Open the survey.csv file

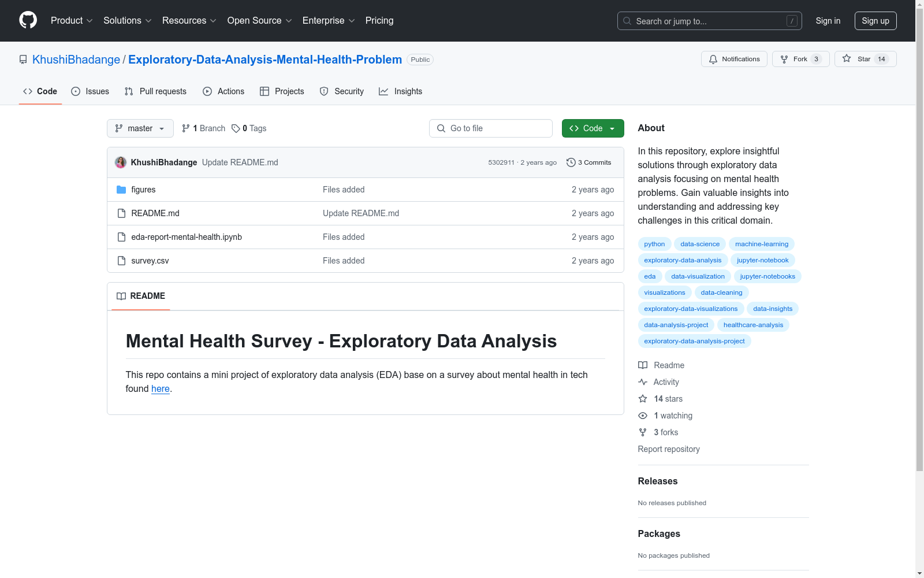click(x=150, y=261)
